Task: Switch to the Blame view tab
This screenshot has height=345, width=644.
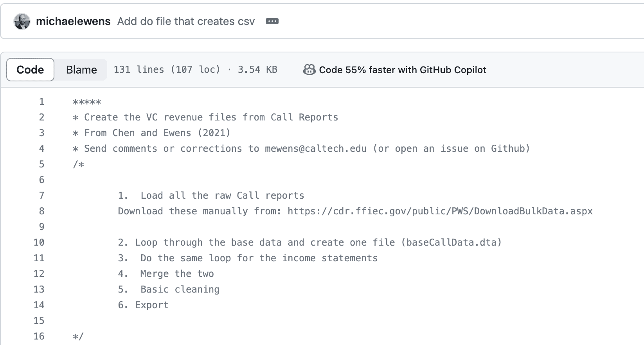Action: coord(81,70)
